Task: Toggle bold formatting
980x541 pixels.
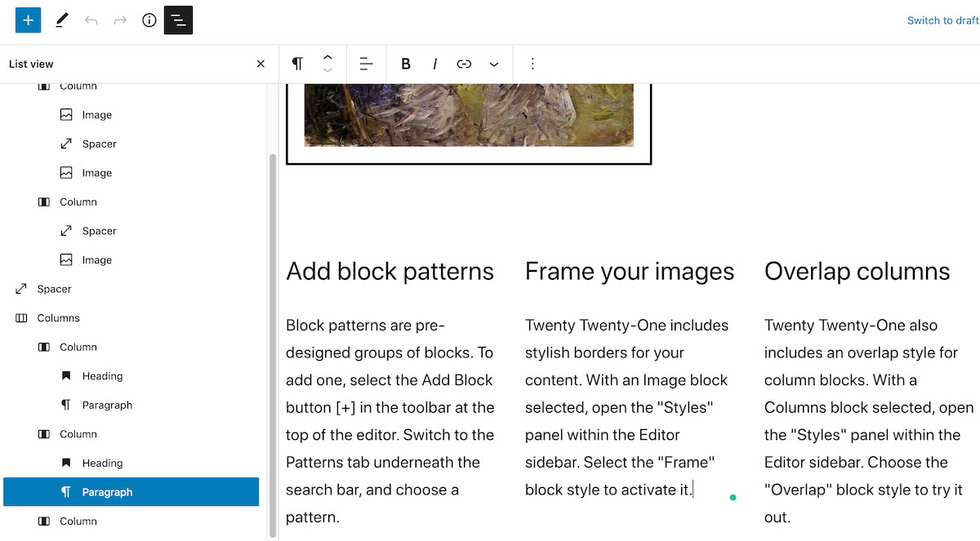Action: [406, 64]
